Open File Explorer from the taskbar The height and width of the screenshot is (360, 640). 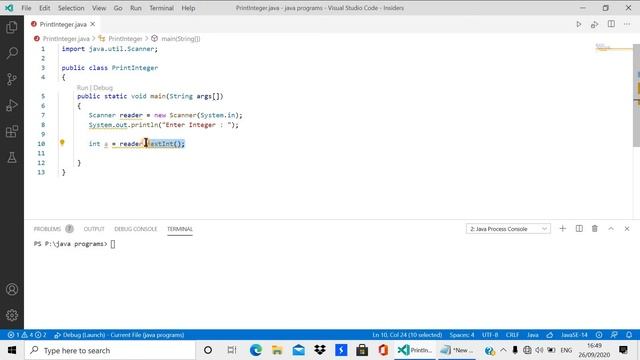[x=277, y=350]
